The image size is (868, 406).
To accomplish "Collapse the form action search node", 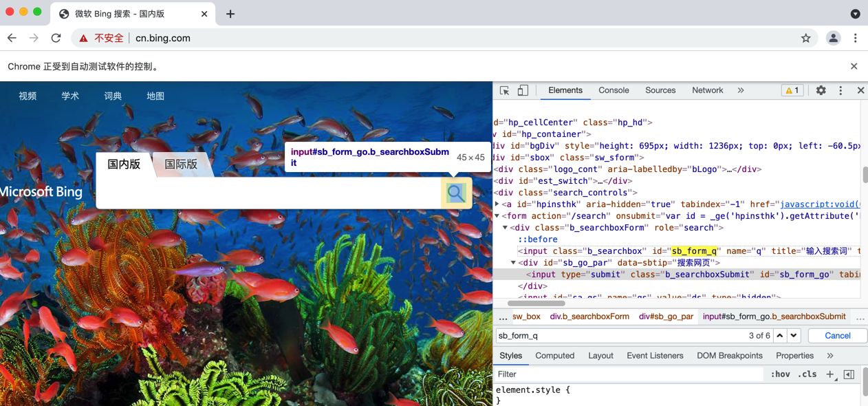I will [x=497, y=216].
